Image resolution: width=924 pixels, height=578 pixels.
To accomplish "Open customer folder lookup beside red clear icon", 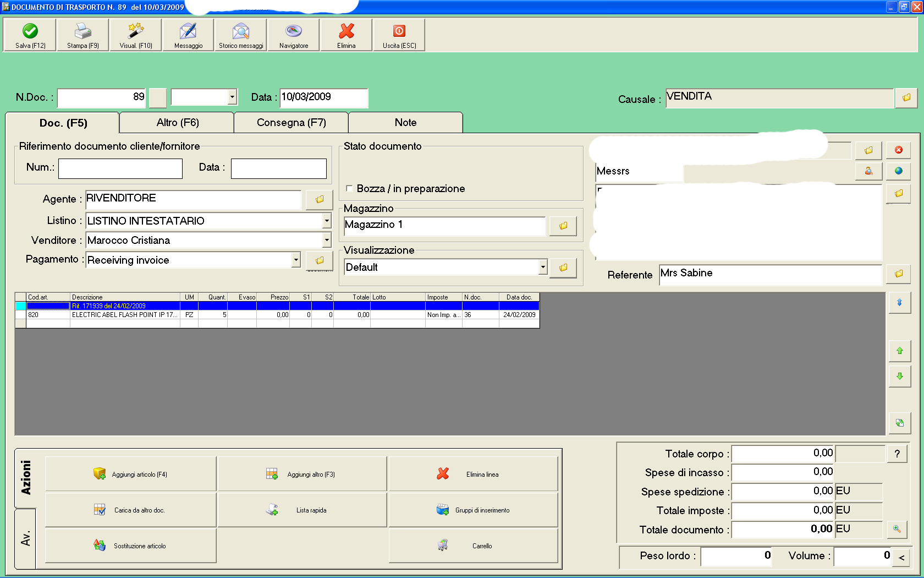I will [868, 150].
